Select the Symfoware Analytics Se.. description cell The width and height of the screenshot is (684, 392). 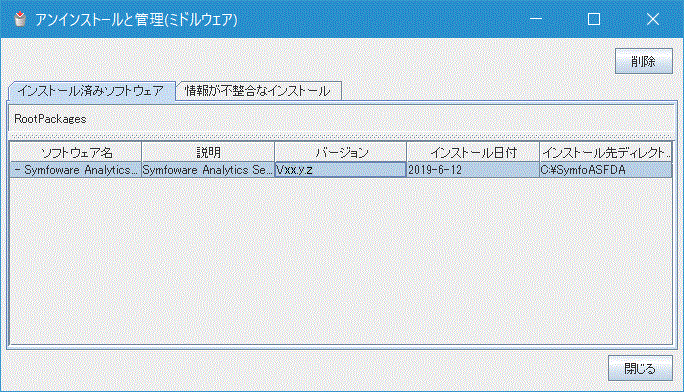(x=208, y=170)
